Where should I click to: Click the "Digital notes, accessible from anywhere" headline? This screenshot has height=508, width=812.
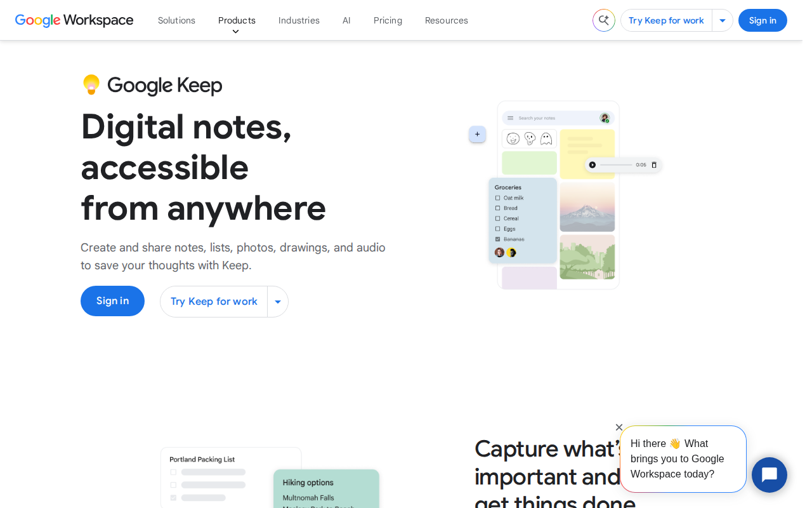pos(204,167)
